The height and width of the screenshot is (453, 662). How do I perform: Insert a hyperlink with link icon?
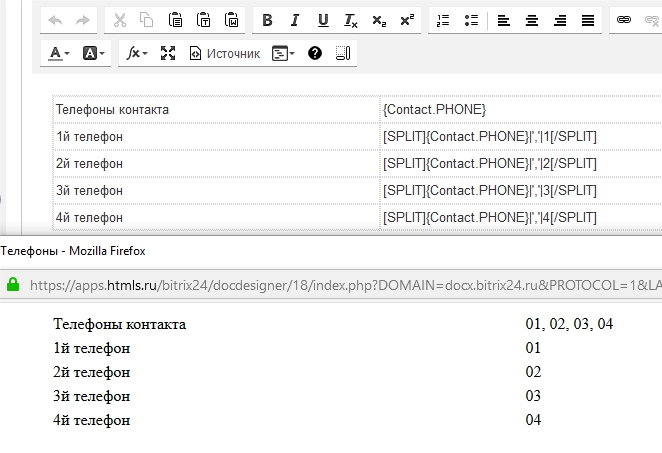(624, 20)
